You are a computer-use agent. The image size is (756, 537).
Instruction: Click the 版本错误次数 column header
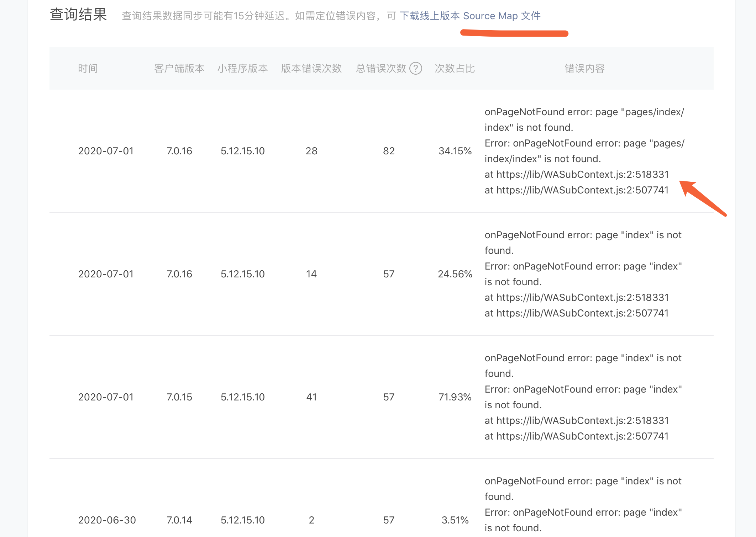tap(311, 68)
